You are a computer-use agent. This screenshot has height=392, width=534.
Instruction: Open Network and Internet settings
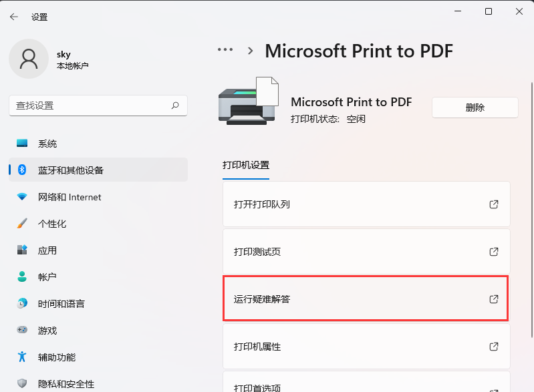tap(70, 197)
